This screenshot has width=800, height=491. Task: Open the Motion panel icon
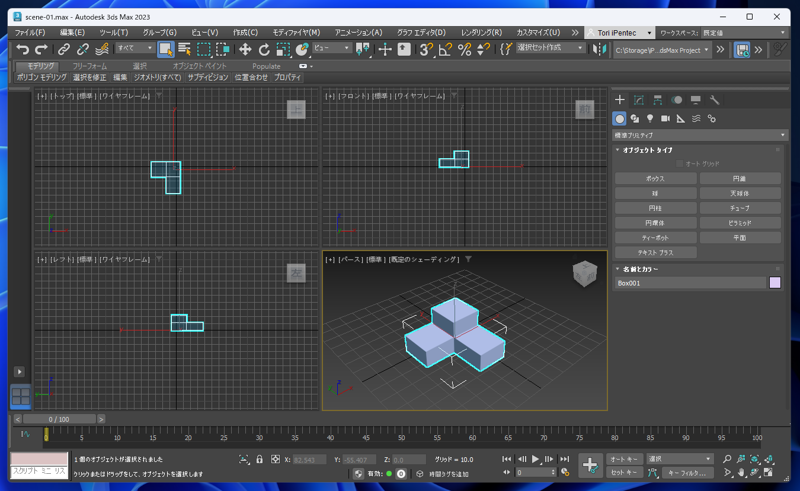(x=677, y=100)
